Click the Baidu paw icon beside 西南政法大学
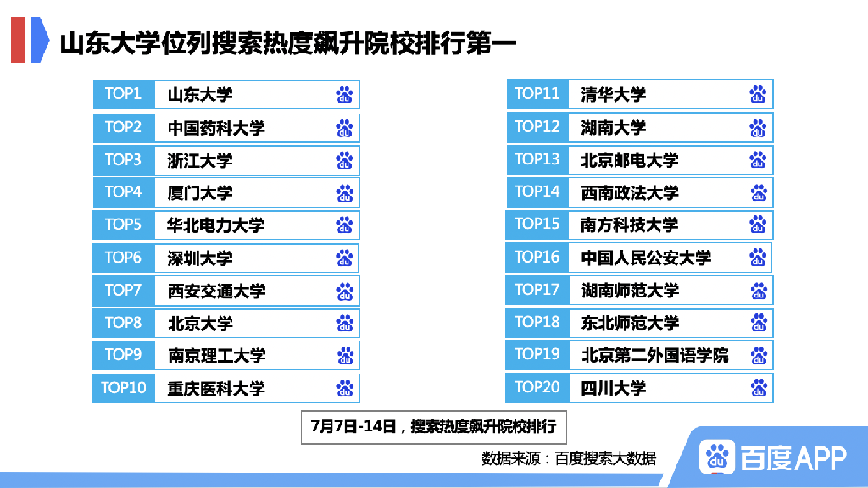 [x=757, y=192]
